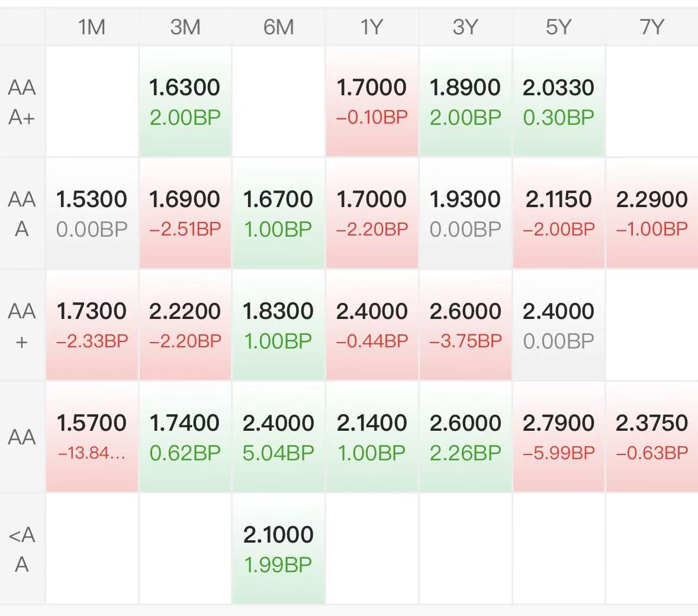698x616 pixels.
Task: Click the 6M maturity column header
Action: point(278,27)
